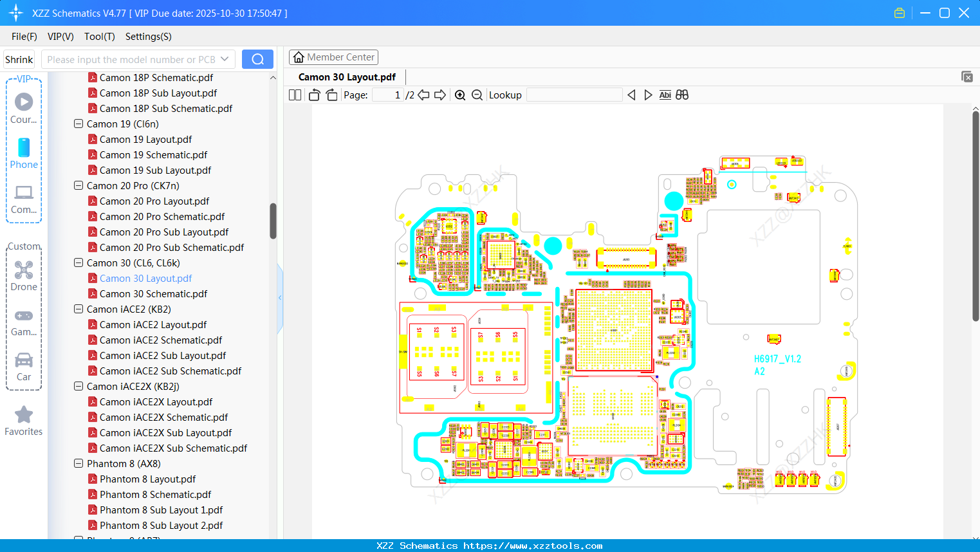
Task: Go to the next page arrow
Action: coord(440,95)
